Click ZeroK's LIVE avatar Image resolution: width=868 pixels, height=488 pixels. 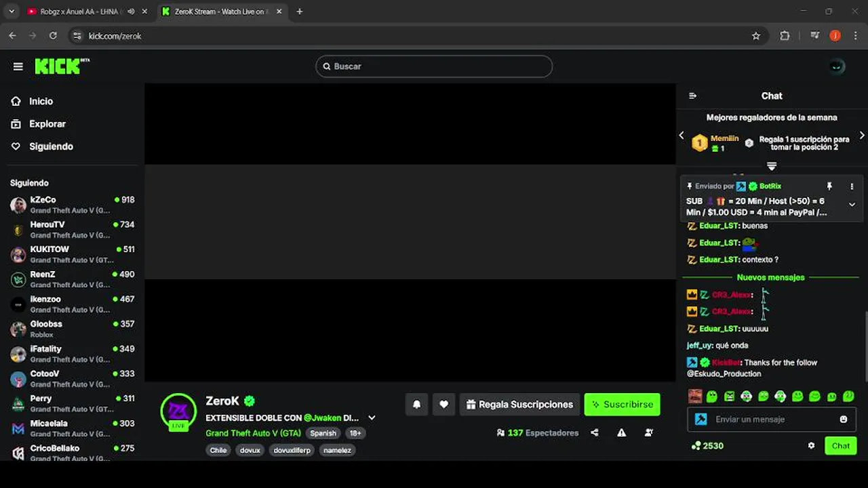(x=178, y=411)
